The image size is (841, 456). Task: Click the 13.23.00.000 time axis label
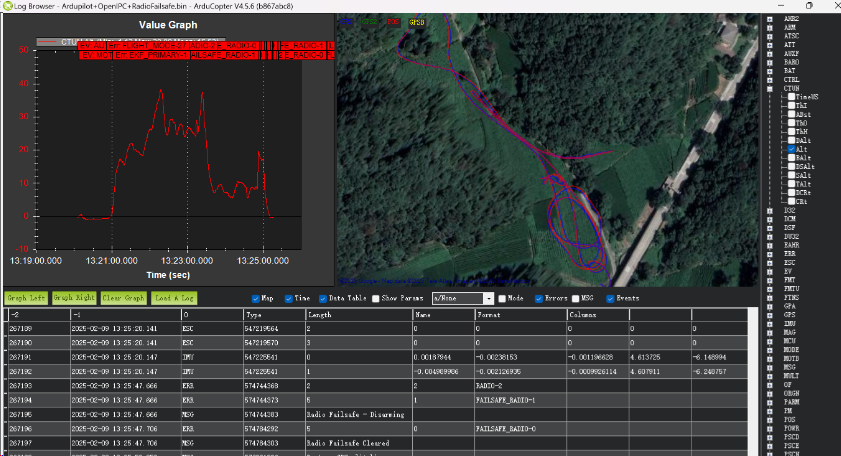[x=187, y=261]
